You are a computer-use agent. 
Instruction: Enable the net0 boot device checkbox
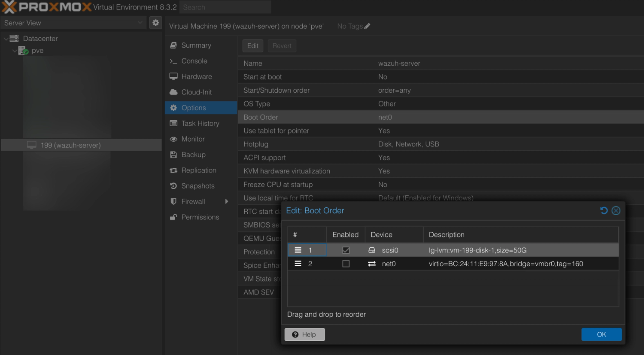coord(346,264)
